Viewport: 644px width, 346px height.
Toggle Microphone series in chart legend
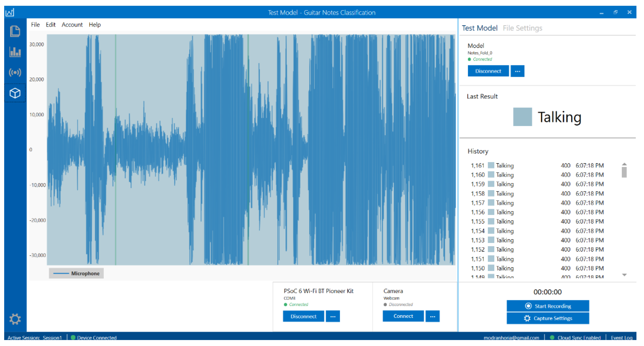click(76, 273)
